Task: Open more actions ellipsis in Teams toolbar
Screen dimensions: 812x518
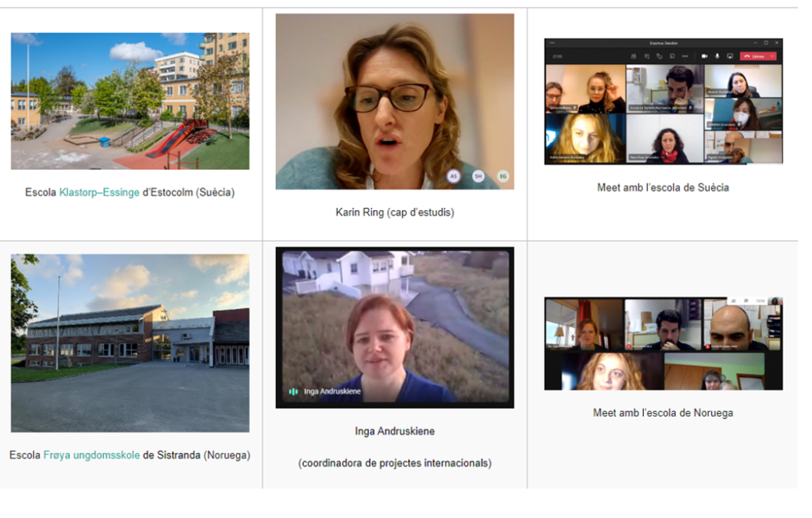Action: tap(685, 56)
